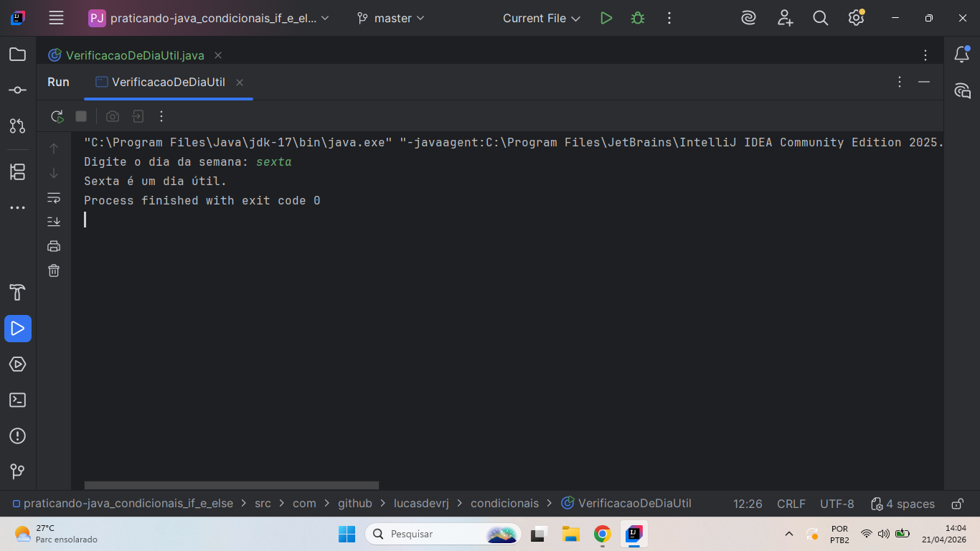Open Windows Start menu

pos(347,534)
